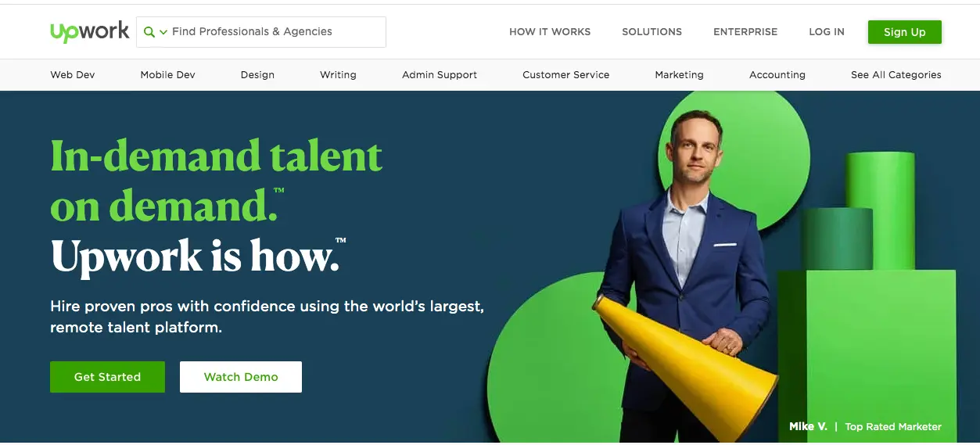Screen dimensions: 980x445
Task: Go to the ENTERPRISE page
Action: [x=745, y=32]
